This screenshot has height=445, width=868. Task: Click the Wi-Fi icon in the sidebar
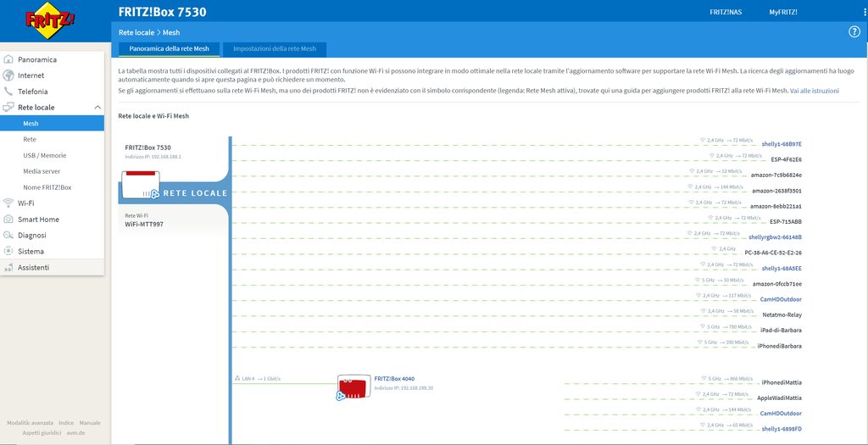coord(9,203)
